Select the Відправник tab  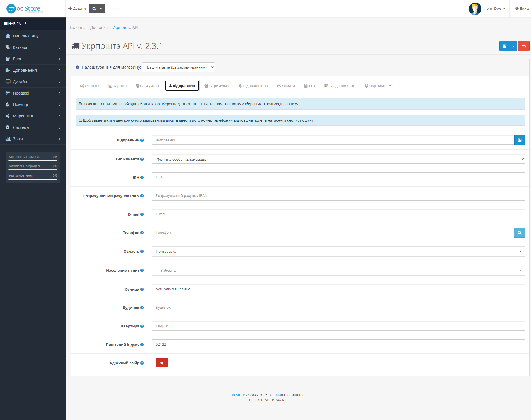(182, 86)
